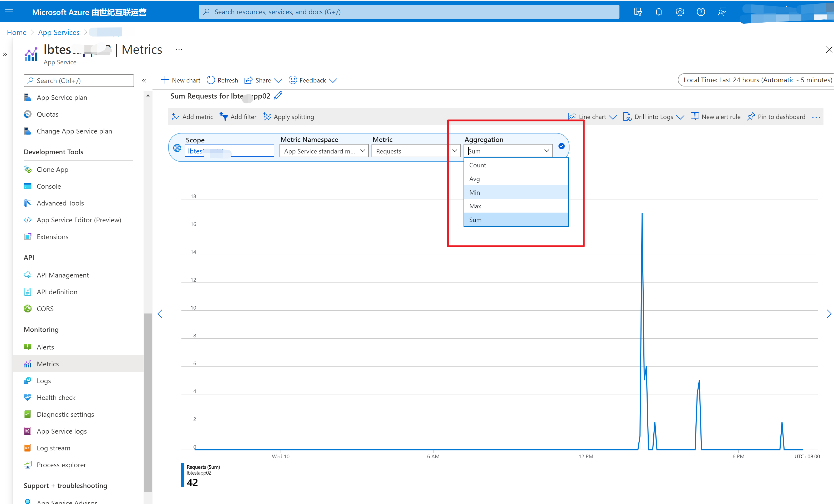Expand the Metric Namespace dropdown
The width and height of the screenshot is (834, 504).
pos(324,151)
